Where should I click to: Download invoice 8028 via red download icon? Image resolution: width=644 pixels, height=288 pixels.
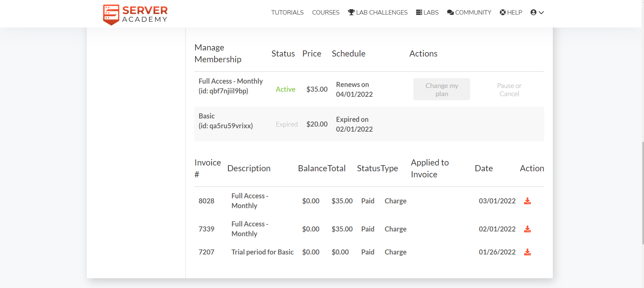click(527, 201)
